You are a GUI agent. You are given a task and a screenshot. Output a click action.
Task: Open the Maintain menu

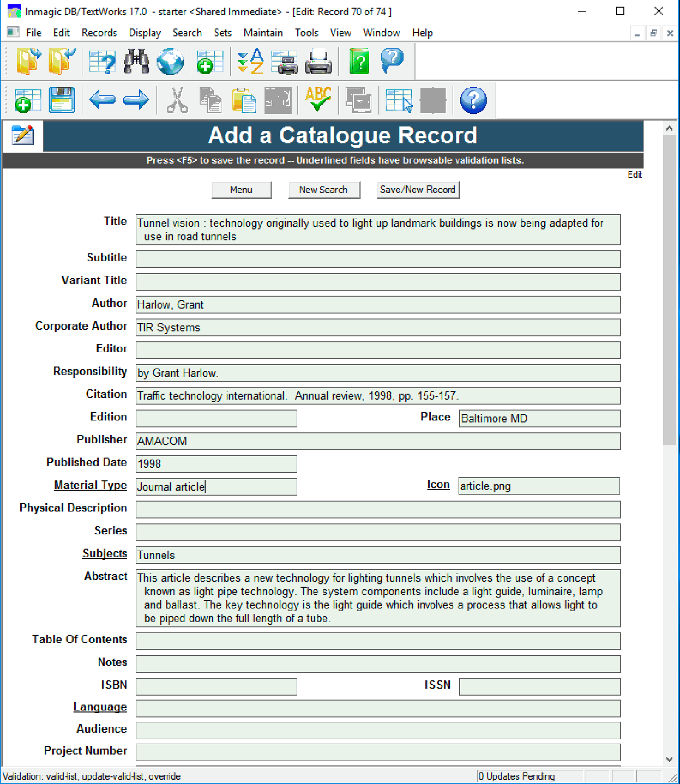click(x=263, y=33)
